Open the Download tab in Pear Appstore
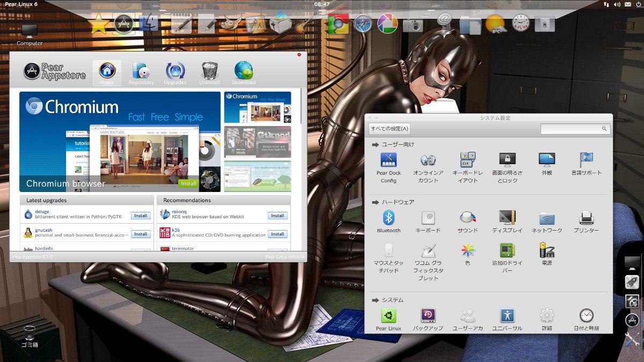 244,73
